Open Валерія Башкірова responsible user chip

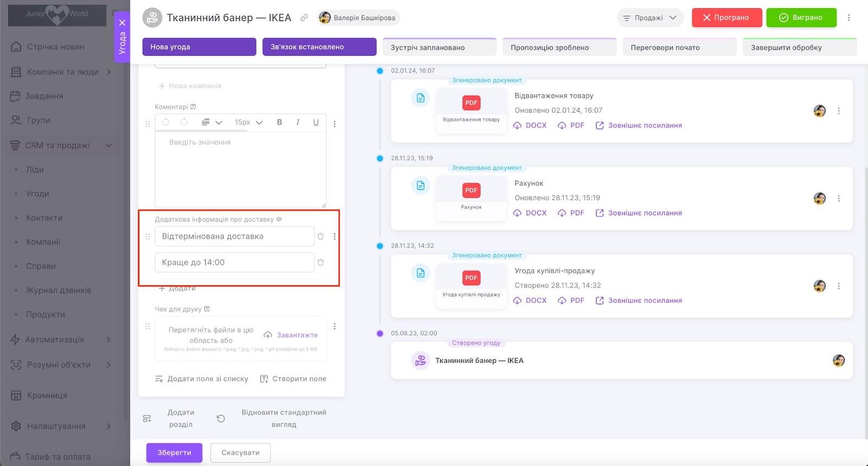tap(359, 18)
